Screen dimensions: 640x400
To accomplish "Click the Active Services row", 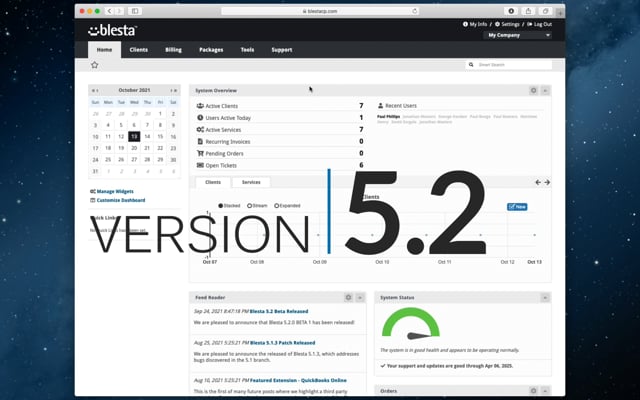I will coord(280,129).
